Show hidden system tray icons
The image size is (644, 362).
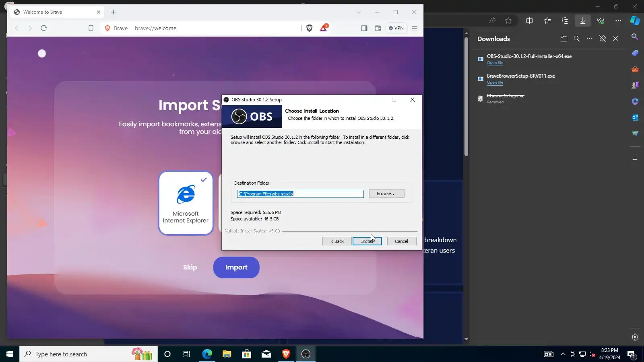[x=563, y=354]
